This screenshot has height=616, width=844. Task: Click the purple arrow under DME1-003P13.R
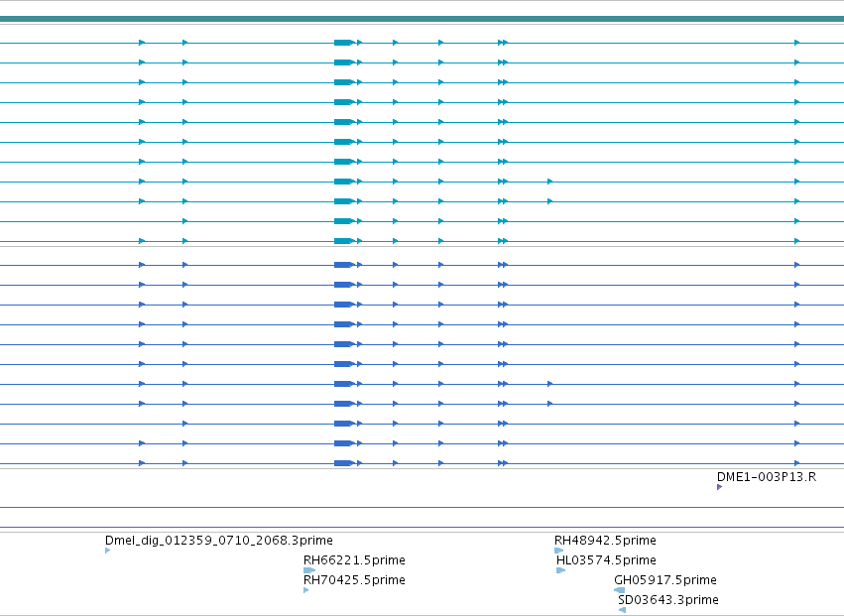click(x=720, y=487)
